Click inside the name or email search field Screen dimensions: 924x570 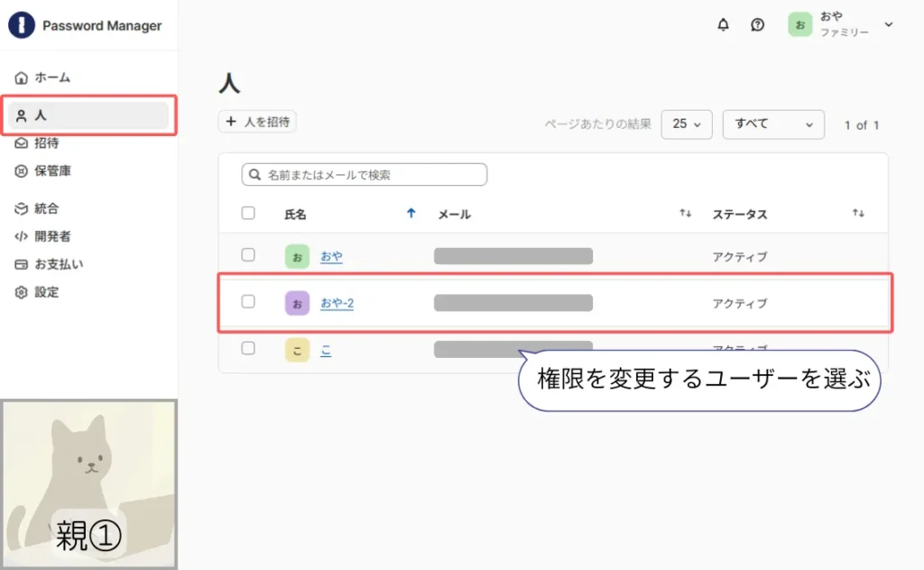pyautogui.click(x=362, y=174)
